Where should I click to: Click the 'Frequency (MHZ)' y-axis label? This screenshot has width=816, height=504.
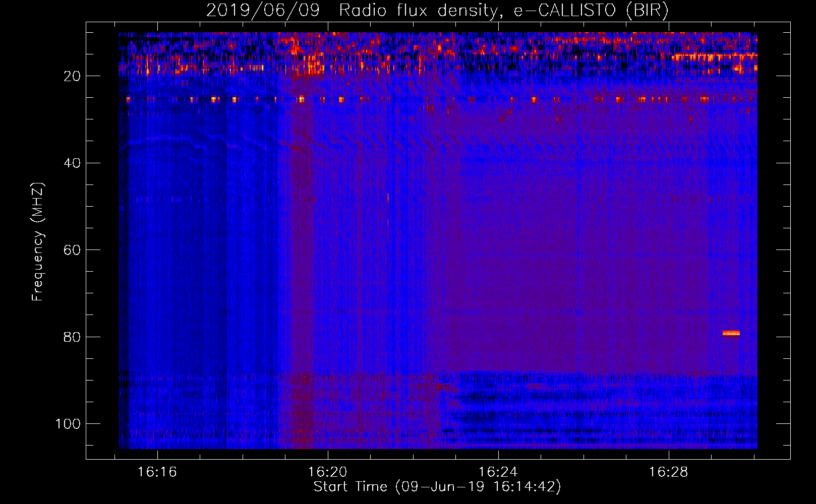tap(38, 242)
